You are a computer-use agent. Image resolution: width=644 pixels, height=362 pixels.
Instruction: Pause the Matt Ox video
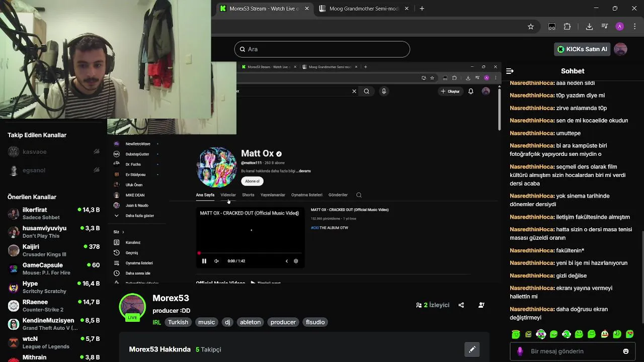204,261
